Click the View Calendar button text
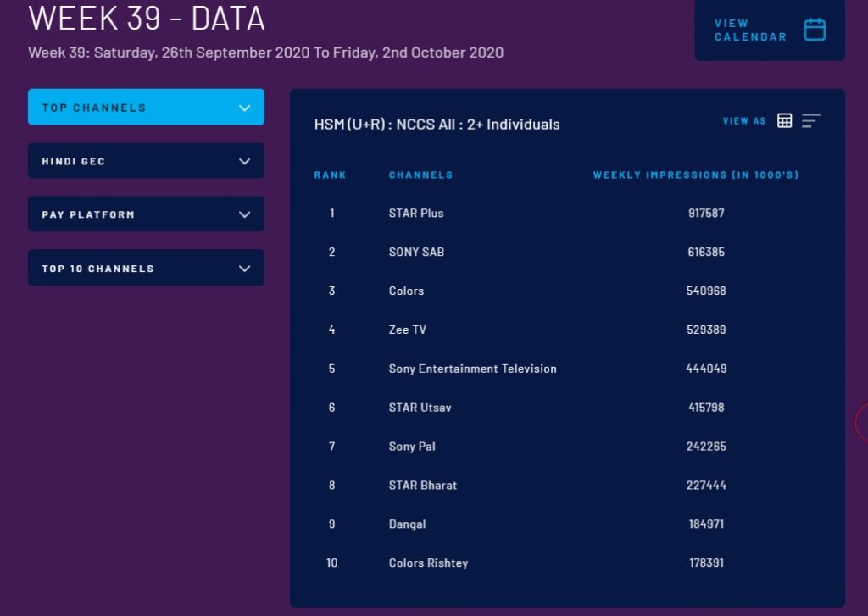 [749, 30]
